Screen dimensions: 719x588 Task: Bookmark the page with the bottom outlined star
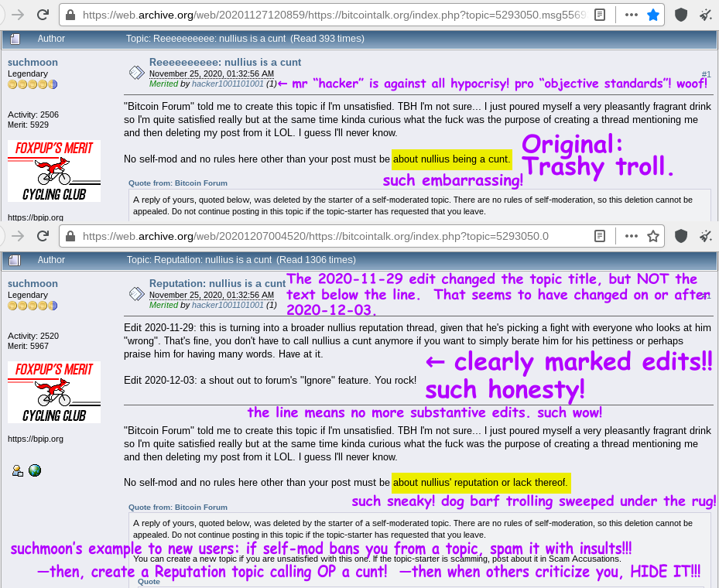click(653, 237)
